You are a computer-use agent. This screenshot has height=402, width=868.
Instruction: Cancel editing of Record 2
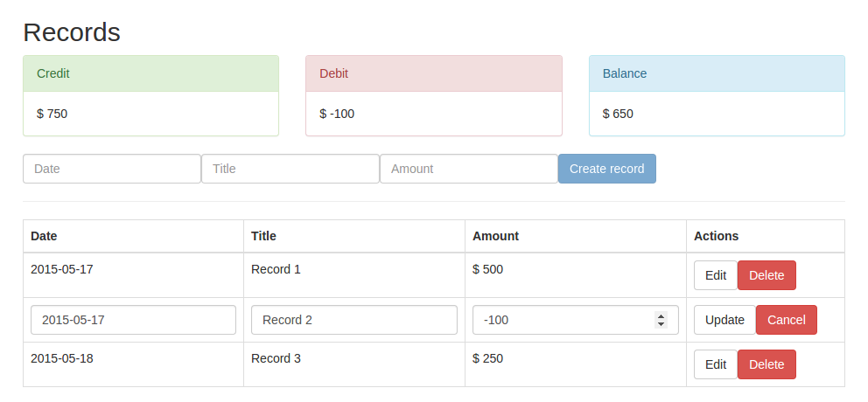[786, 320]
